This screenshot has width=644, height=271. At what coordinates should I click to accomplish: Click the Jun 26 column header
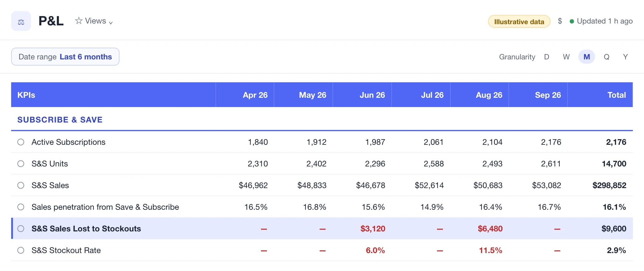[362, 95]
